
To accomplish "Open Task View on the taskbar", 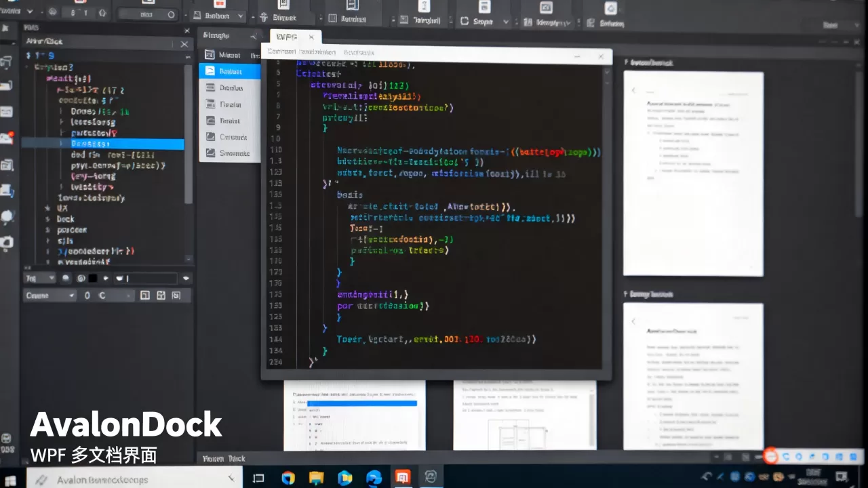I will tap(258, 478).
